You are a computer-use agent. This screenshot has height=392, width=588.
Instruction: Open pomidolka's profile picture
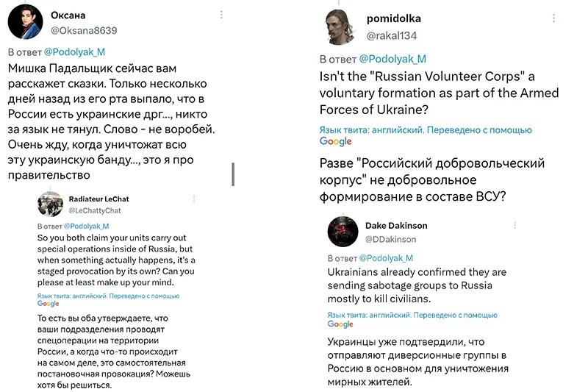(x=340, y=27)
